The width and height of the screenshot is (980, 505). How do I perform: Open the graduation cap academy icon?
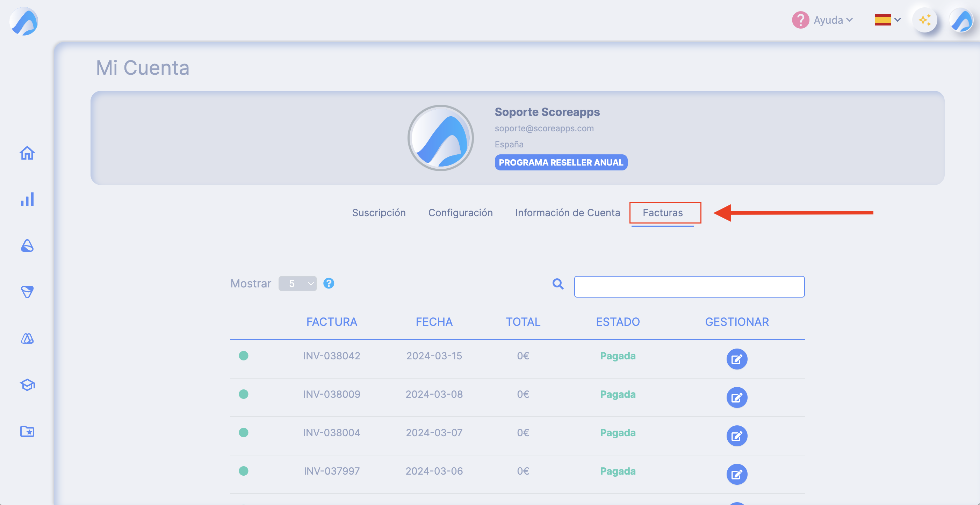pos(27,385)
